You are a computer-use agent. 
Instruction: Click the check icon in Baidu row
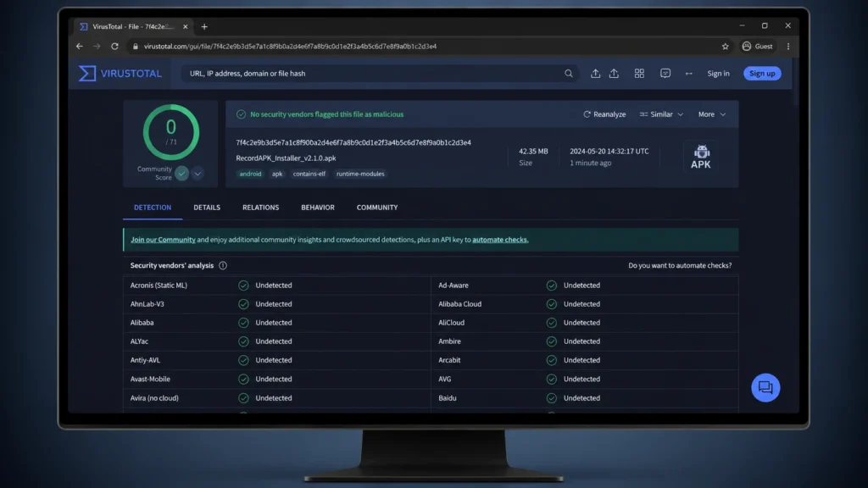[551, 398]
